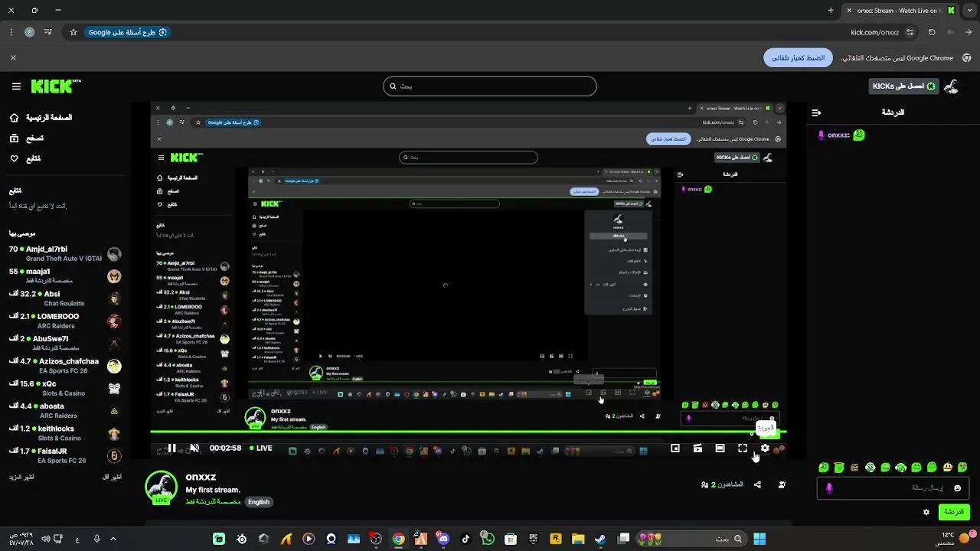Viewport: 980px width, 551px height.
Task: Reload the page
Action: pos(932,32)
